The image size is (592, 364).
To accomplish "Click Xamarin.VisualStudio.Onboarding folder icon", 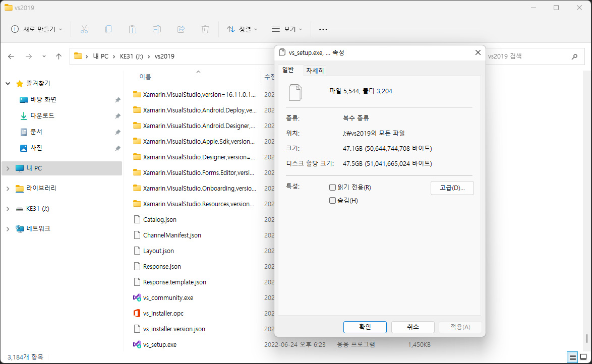I will [x=137, y=188].
